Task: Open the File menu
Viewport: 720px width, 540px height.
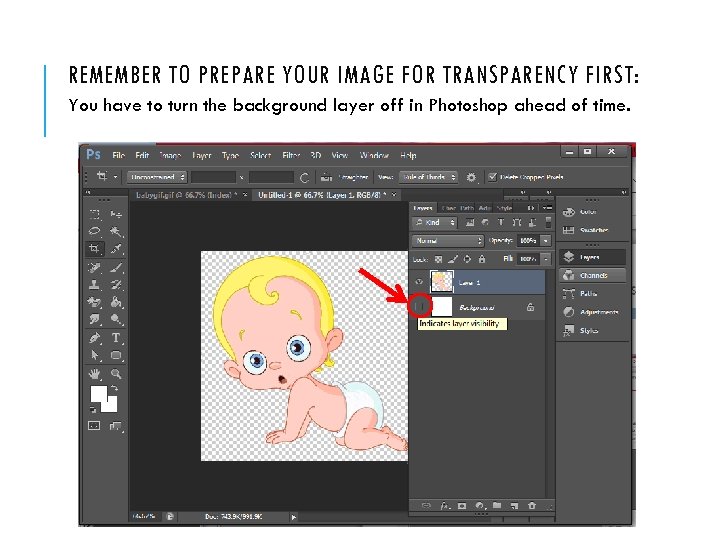Action: pos(118,156)
